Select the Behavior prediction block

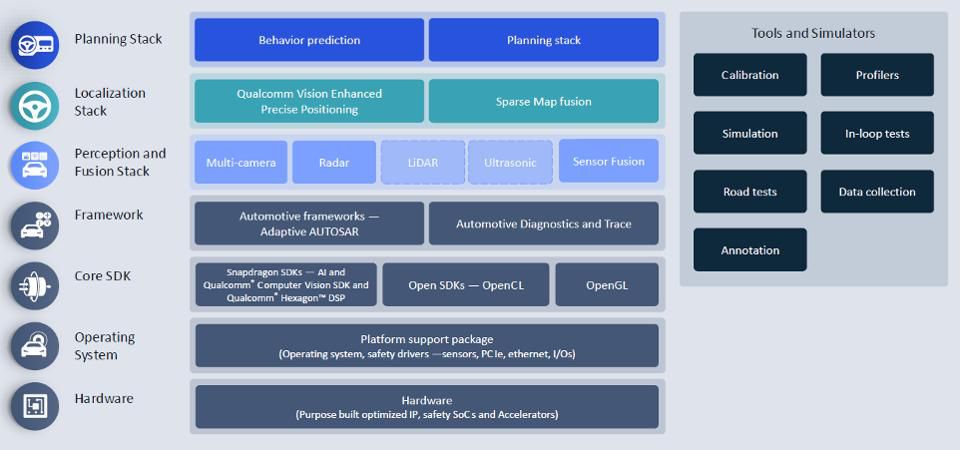[x=309, y=40]
